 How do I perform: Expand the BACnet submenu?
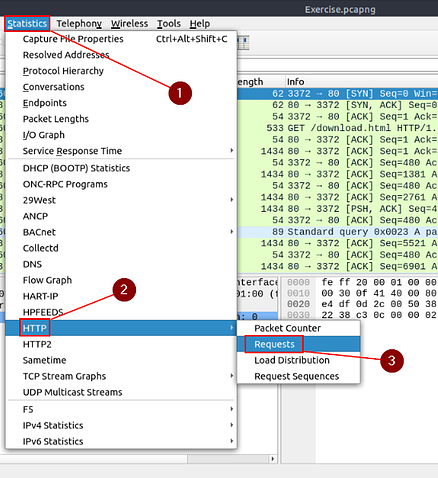[121, 232]
